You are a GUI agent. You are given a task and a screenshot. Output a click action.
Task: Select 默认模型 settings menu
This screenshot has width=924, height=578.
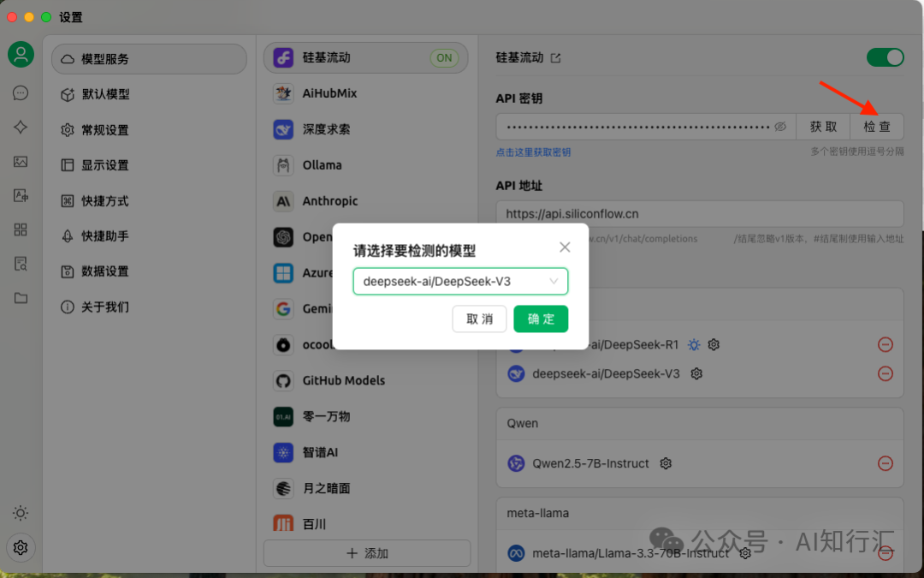point(149,94)
